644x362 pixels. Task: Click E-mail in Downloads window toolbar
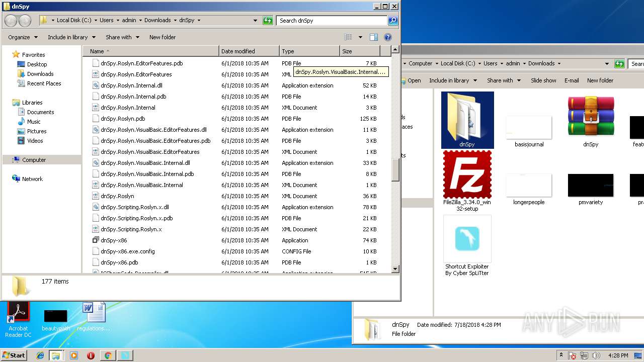coord(572,80)
